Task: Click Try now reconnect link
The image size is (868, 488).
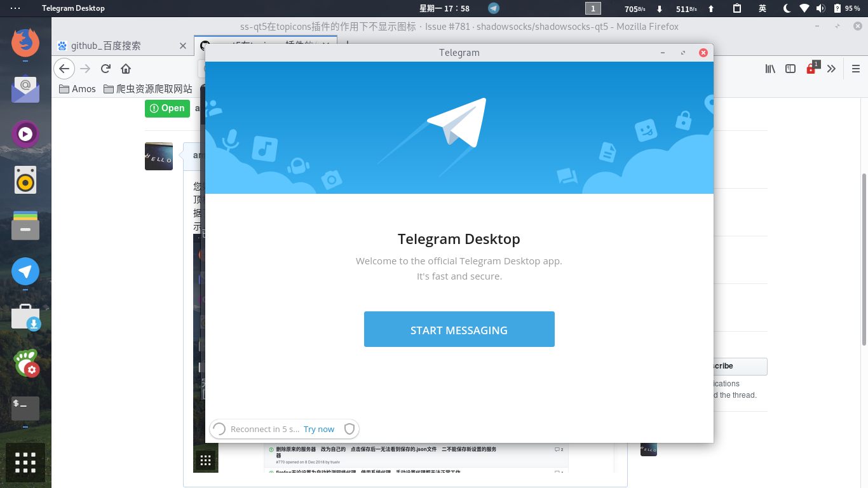Action: click(319, 429)
